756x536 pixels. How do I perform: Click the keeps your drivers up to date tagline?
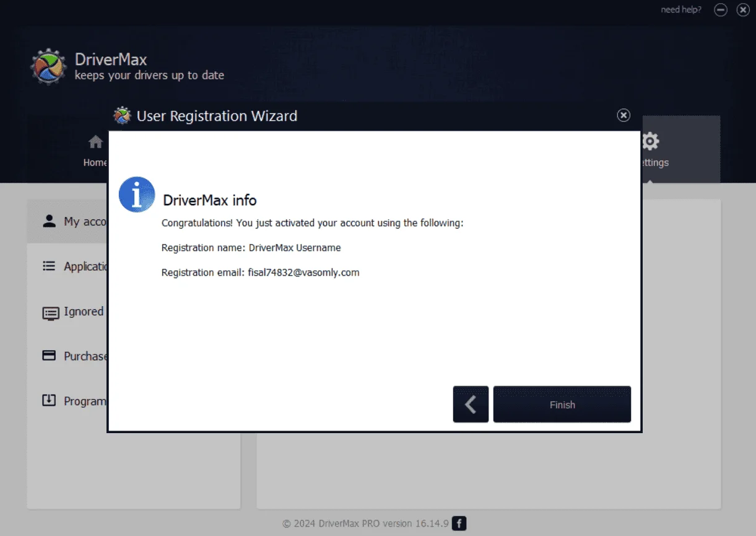point(149,76)
